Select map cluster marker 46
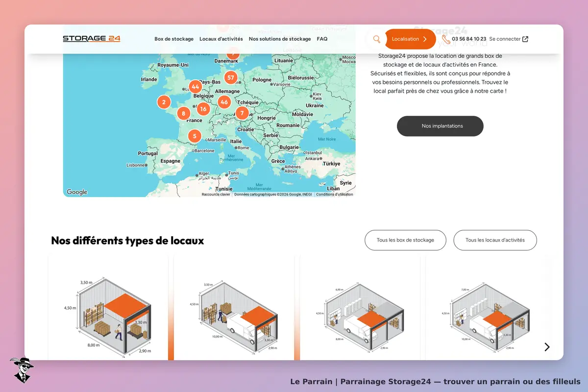The height and width of the screenshot is (392, 588). point(224,102)
